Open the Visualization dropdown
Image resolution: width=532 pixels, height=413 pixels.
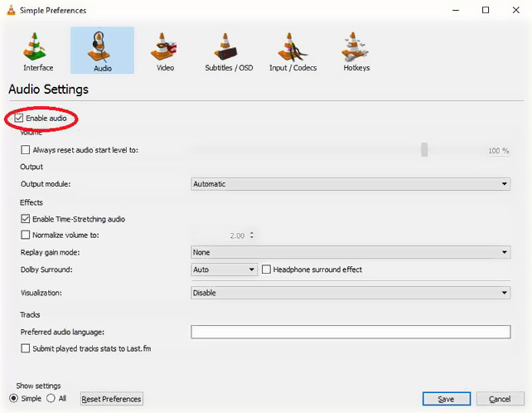pyautogui.click(x=350, y=293)
